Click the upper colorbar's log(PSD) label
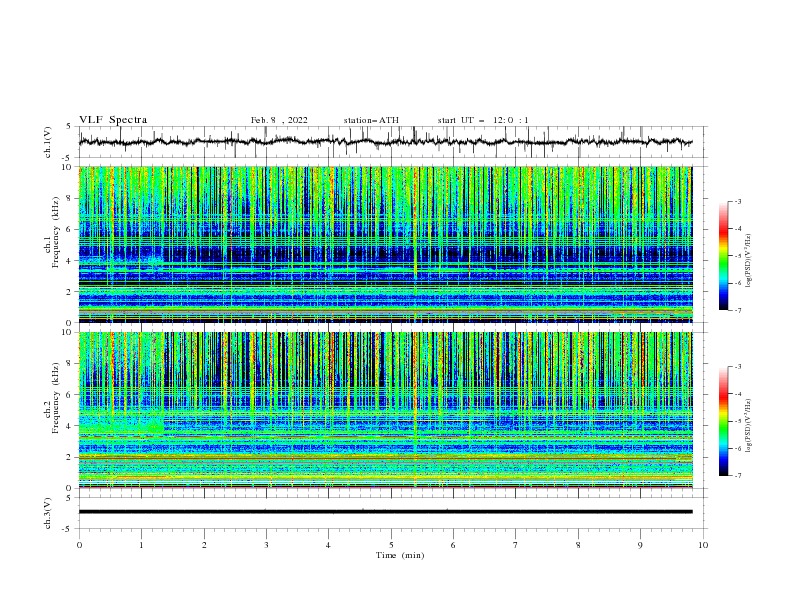The image size is (792, 612). pyautogui.click(x=748, y=261)
